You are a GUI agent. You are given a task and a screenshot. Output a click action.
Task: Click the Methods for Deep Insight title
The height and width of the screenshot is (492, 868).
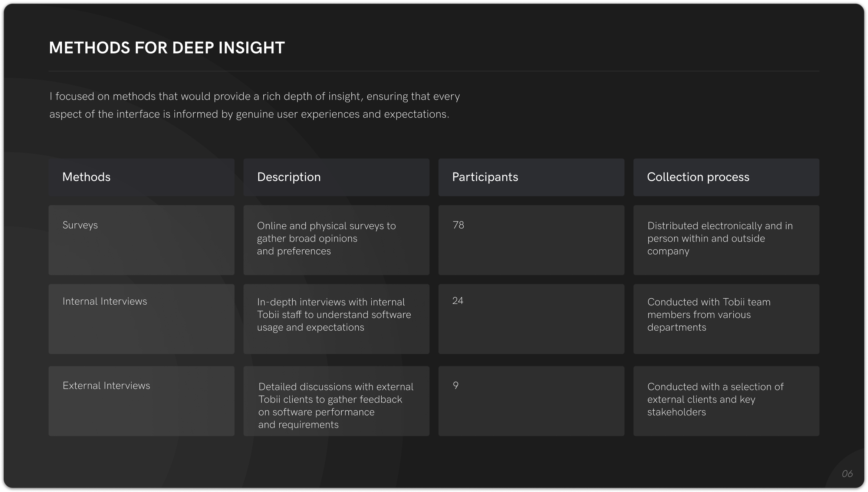click(167, 48)
